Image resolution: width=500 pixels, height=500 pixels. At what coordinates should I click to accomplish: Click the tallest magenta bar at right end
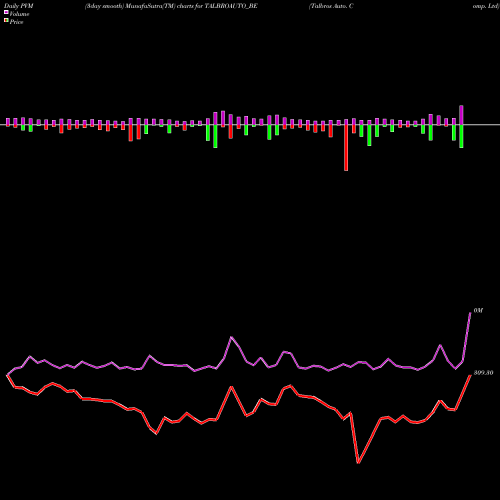point(461,115)
